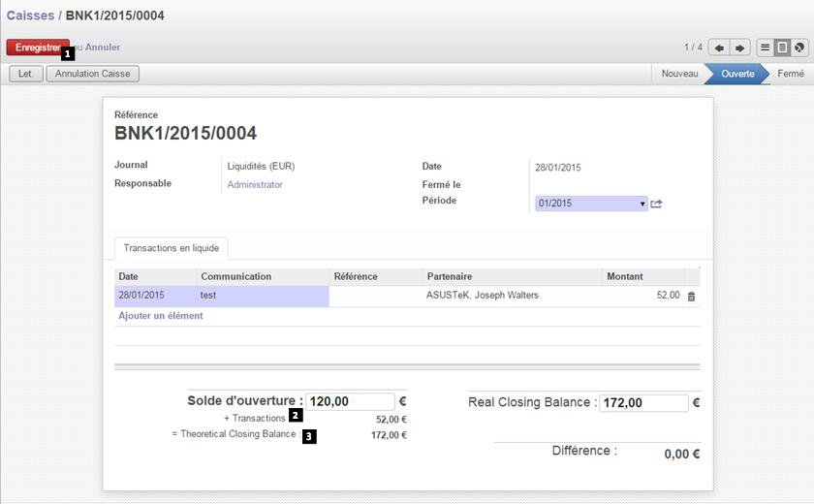Screen dimensions: 814x504
Task: Open Administrator responsible link
Action: coord(254,184)
